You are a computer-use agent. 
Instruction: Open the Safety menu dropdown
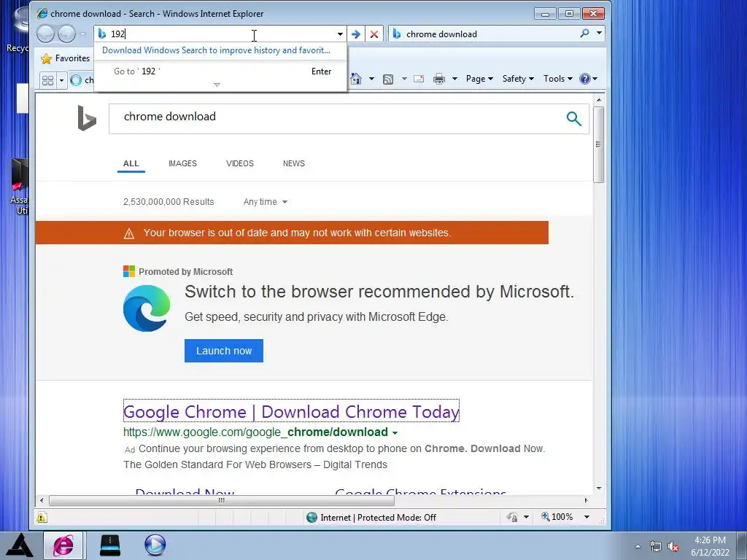[518, 79]
